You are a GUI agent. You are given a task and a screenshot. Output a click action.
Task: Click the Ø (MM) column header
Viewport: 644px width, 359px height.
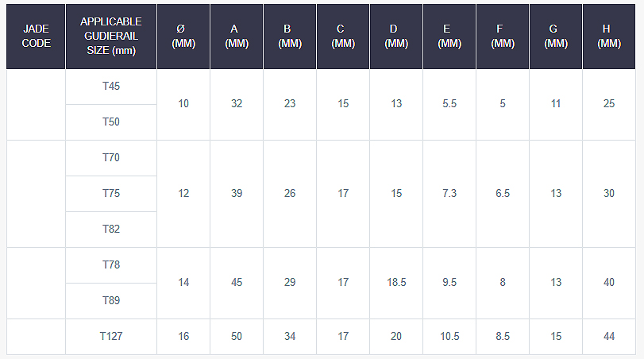coord(183,37)
